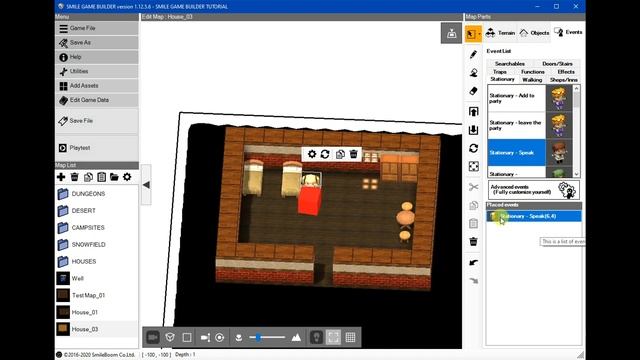
Task: Switch to the 3D cube perspective view
Action: 170,337
